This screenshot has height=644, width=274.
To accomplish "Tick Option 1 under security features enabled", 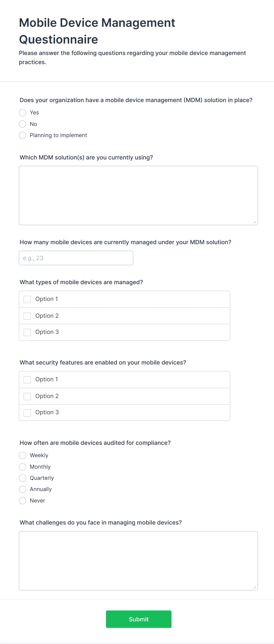I will (x=27, y=380).
